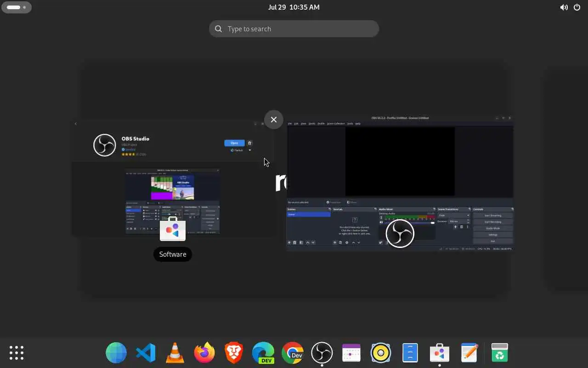Add a transition with the plus icon in OBS

[456, 227]
